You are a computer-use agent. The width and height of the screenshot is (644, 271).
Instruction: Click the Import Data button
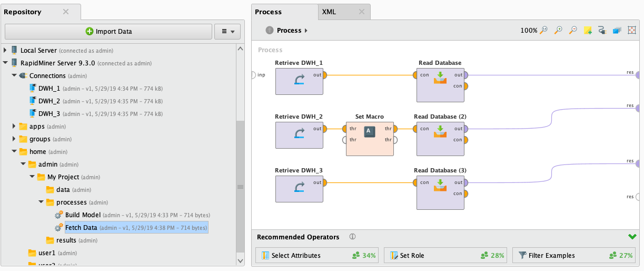(108, 32)
